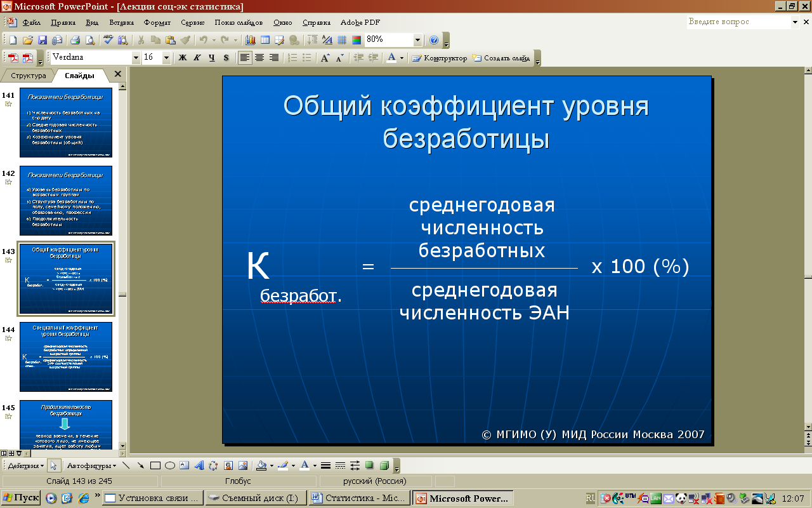Select the Line drawing tool

click(126, 465)
